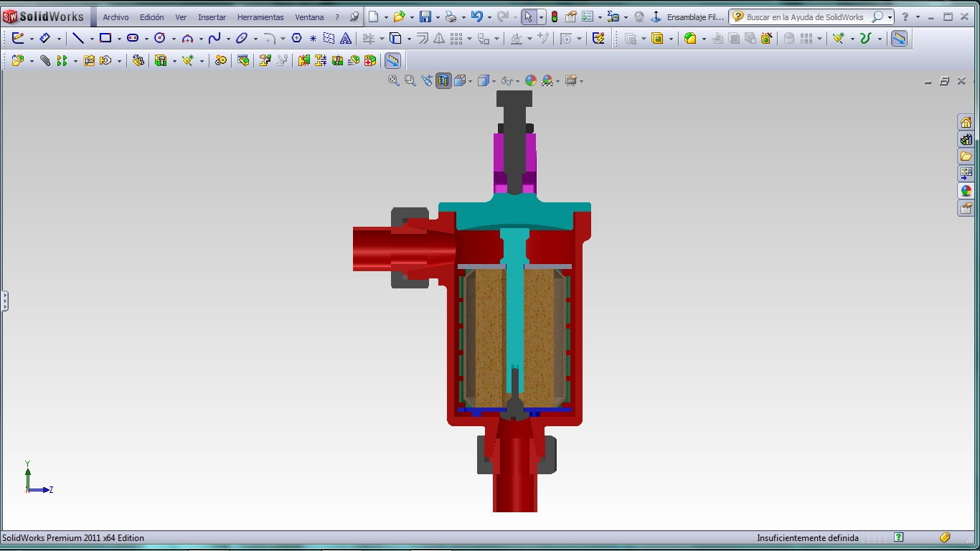Click the status bar tag icon
The height and width of the screenshot is (551, 980).
pos(945,537)
